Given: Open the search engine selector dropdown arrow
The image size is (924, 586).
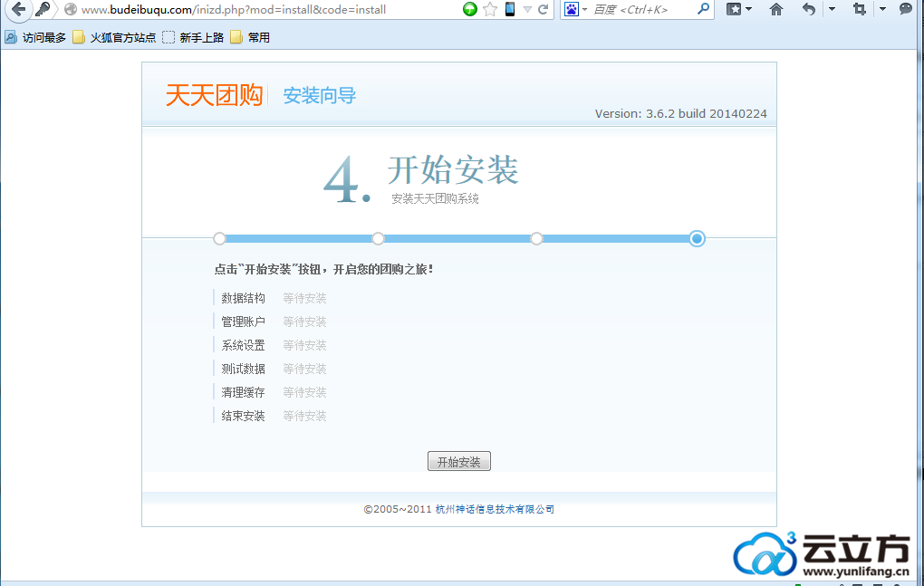Looking at the screenshot, I should coord(584,9).
